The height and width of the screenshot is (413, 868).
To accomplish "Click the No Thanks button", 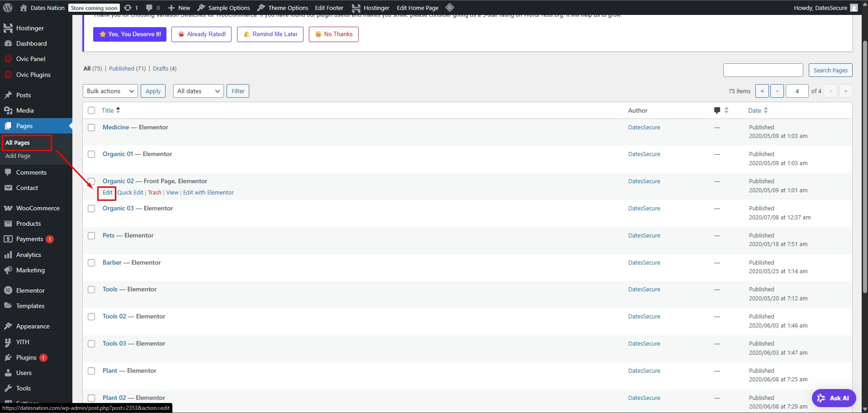I will pos(334,34).
